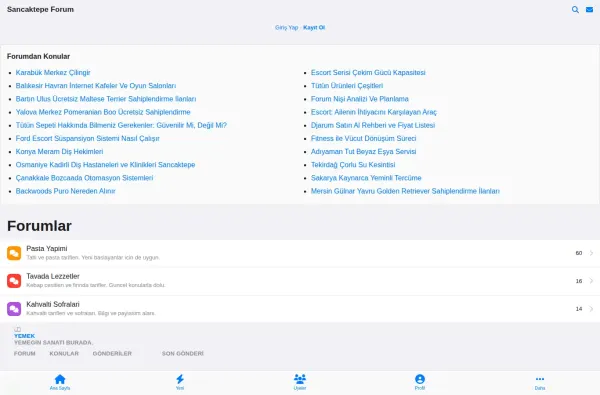
Task: Open Sakarya Kaynarca Yeminli Tercüme topic
Action: point(366,178)
